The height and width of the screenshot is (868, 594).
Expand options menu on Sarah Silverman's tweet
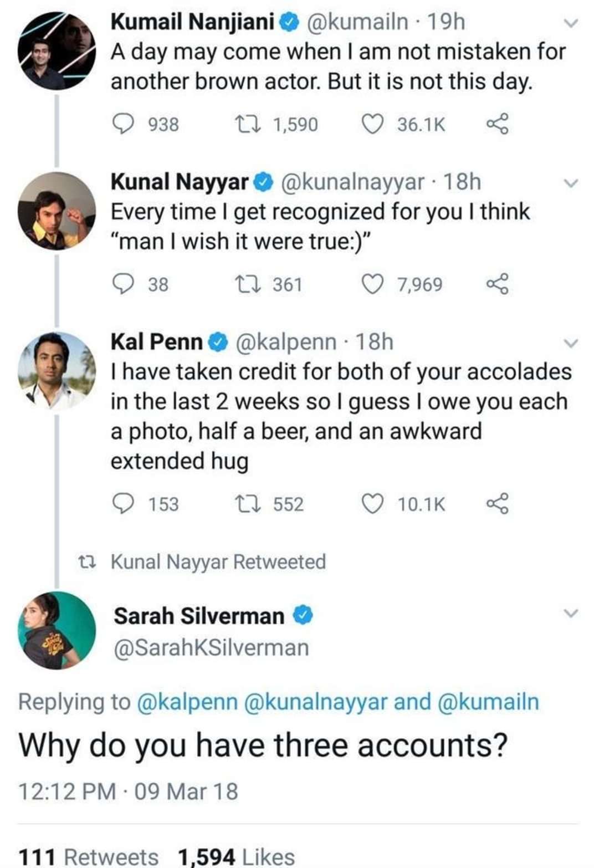(x=570, y=614)
